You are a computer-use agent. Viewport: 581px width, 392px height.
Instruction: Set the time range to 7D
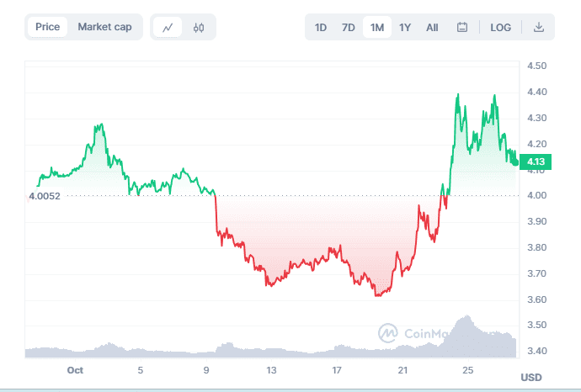tap(349, 27)
